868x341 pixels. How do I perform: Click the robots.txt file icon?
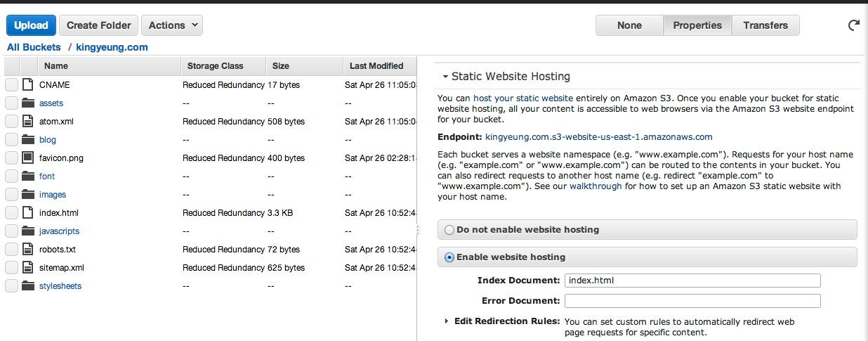pos(28,249)
